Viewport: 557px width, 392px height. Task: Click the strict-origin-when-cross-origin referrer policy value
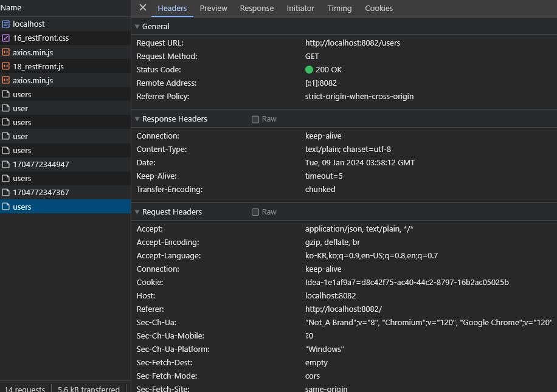click(x=359, y=97)
